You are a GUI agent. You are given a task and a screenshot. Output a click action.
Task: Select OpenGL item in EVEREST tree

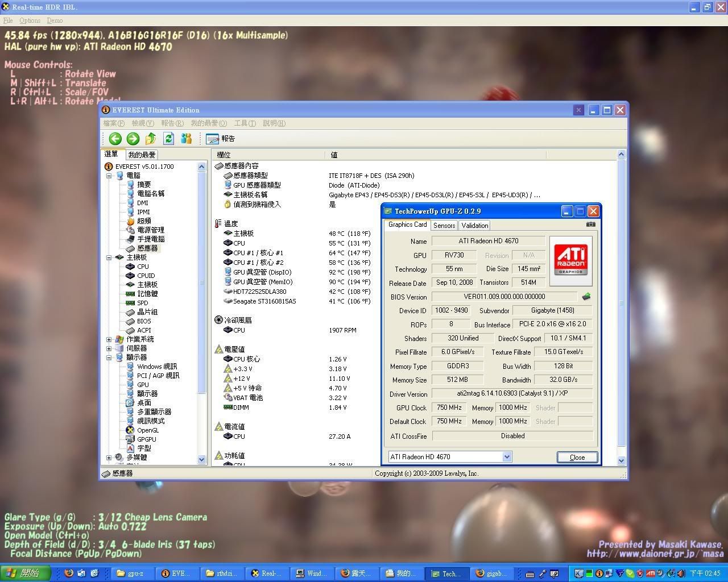pyautogui.click(x=147, y=430)
